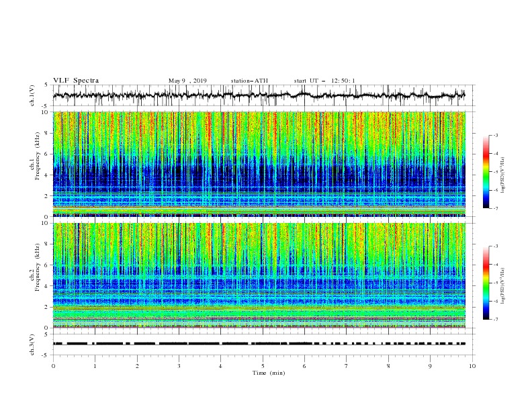Click inside the ch.2 spectrogram panel
This screenshot has width=532, height=411.
259,275
